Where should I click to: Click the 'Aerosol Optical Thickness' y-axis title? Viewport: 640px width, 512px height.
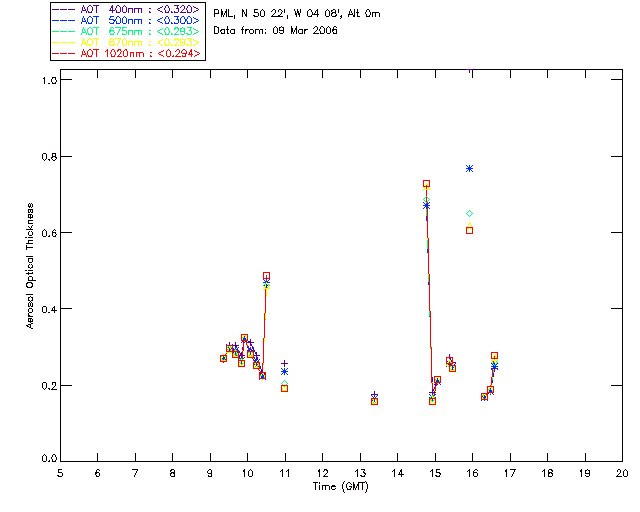point(30,266)
